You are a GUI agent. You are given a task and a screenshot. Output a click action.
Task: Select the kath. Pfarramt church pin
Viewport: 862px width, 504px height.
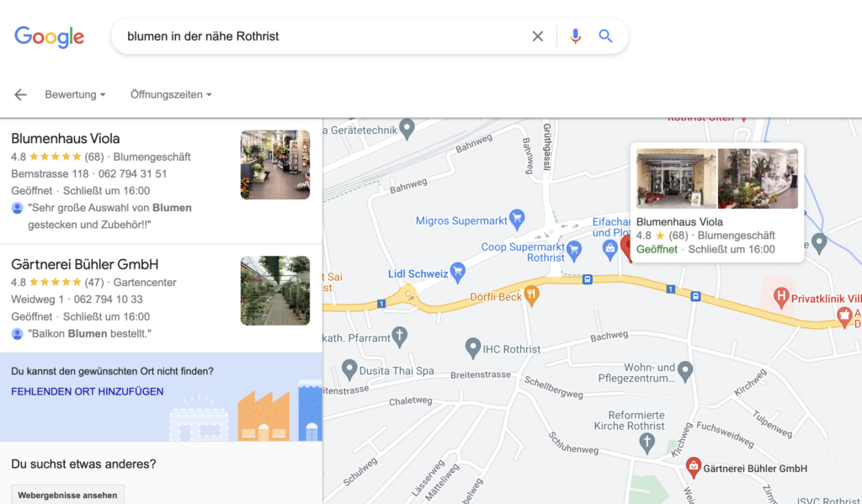click(400, 337)
